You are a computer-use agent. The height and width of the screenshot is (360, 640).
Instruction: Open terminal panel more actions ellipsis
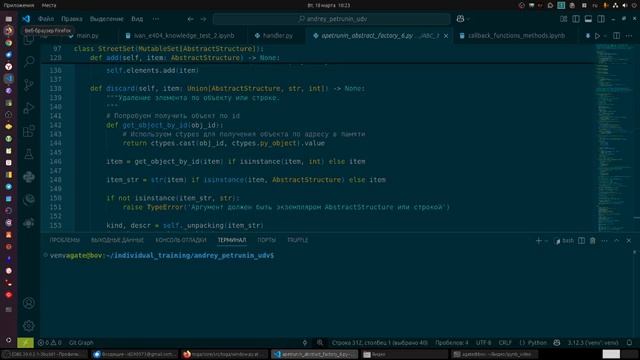(x=604, y=241)
